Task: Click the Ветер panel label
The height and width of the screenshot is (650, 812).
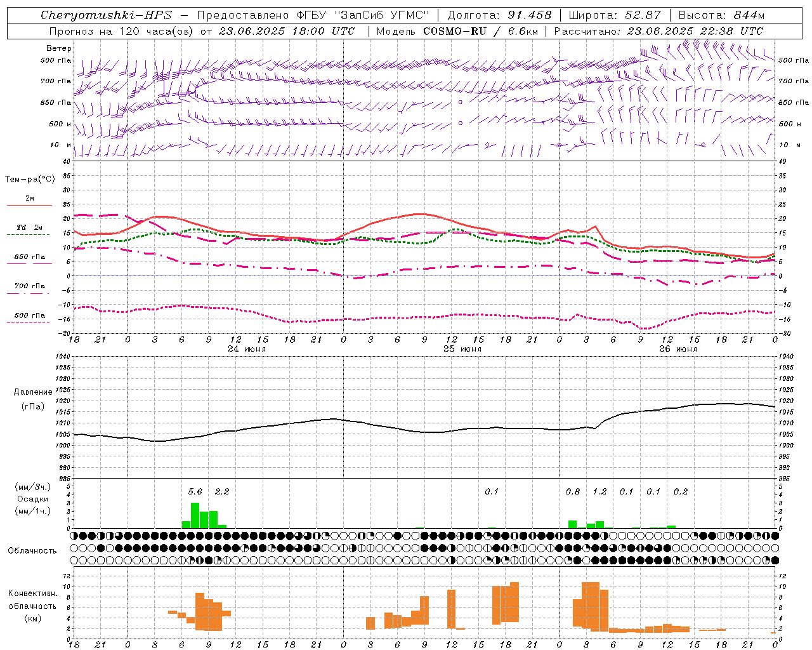Action: tap(59, 48)
